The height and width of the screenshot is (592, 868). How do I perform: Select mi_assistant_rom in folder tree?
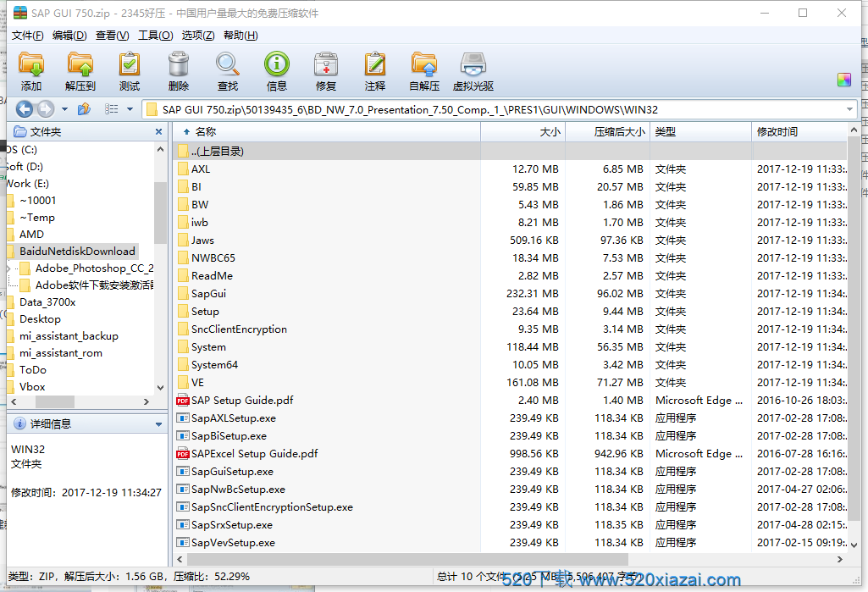click(61, 353)
